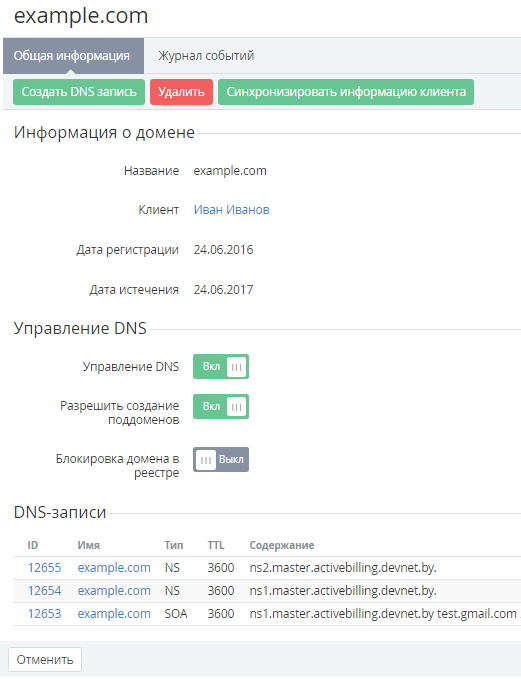
Task: Click the red Удалить button
Action: pos(181,92)
